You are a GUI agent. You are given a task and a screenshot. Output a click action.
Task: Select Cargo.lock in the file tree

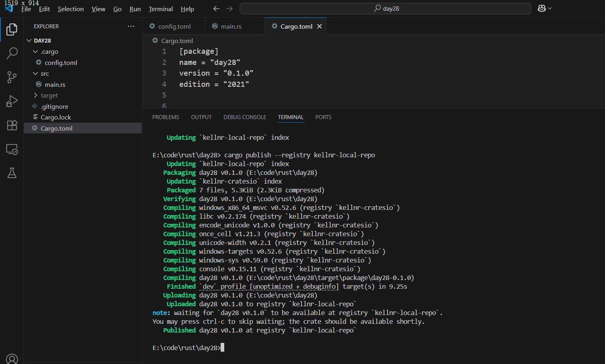pyautogui.click(x=56, y=117)
